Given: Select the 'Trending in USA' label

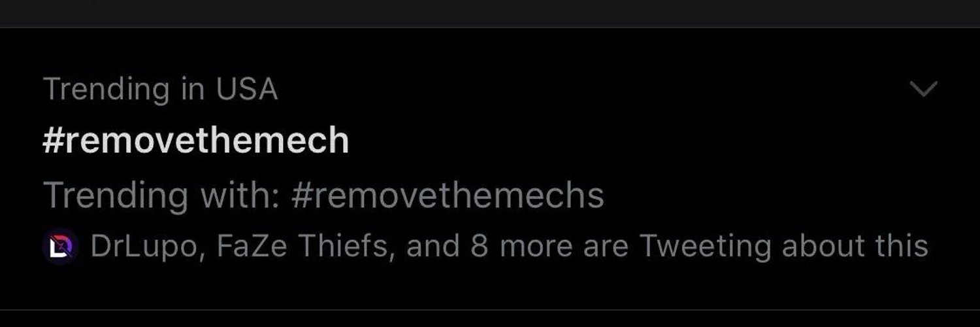Looking at the screenshot, I should [x=161, y=89].
